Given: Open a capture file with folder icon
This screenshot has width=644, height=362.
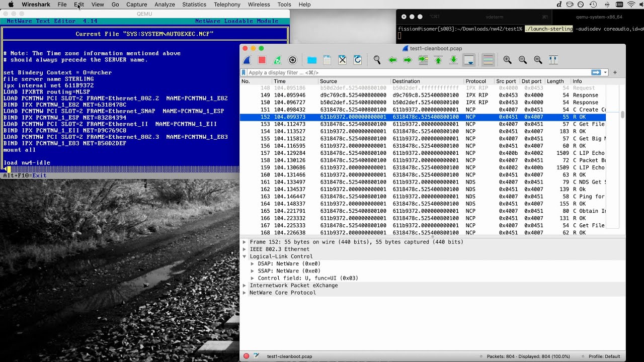Looking at the screenshot, I should [312, 60].
